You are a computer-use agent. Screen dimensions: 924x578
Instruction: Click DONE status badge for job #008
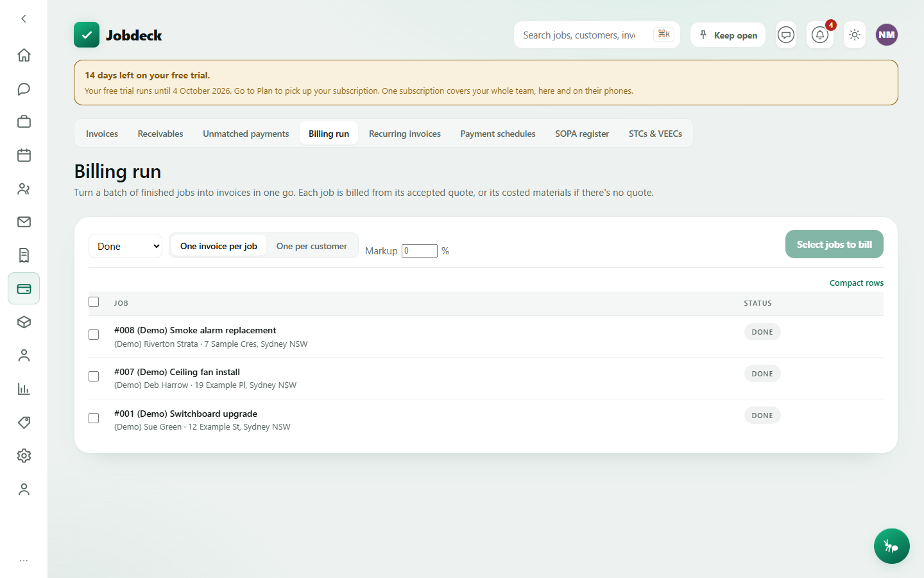point(762,332)
